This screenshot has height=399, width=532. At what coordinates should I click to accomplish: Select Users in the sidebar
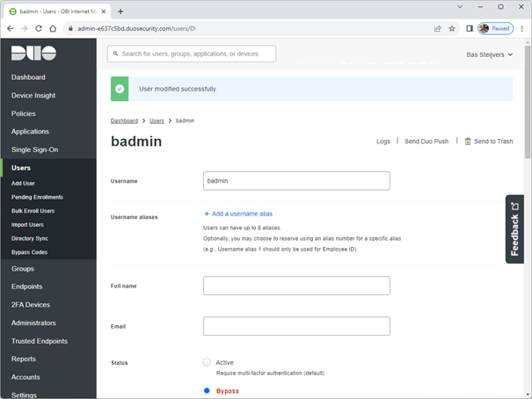coord(21,168)
